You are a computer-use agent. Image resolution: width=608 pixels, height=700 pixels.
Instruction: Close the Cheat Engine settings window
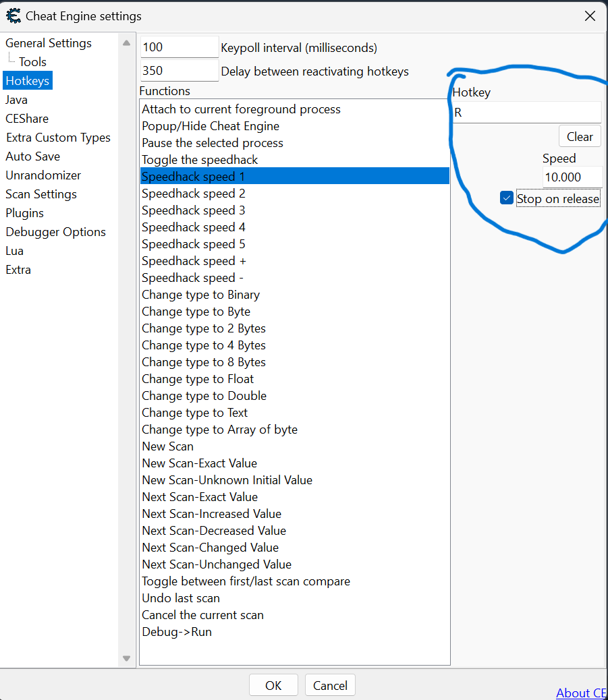(x=590, y=16)
